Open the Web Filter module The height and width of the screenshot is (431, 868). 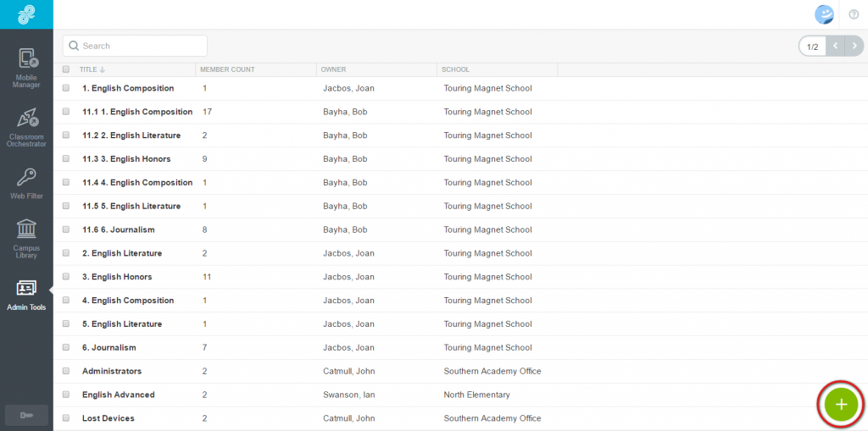pos(26,184)
